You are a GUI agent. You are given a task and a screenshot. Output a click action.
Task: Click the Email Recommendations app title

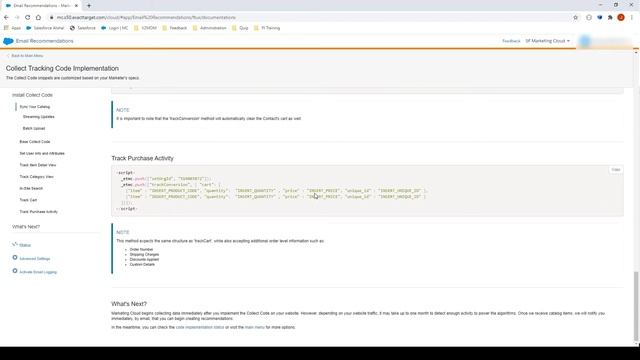(x=45, y=41)
